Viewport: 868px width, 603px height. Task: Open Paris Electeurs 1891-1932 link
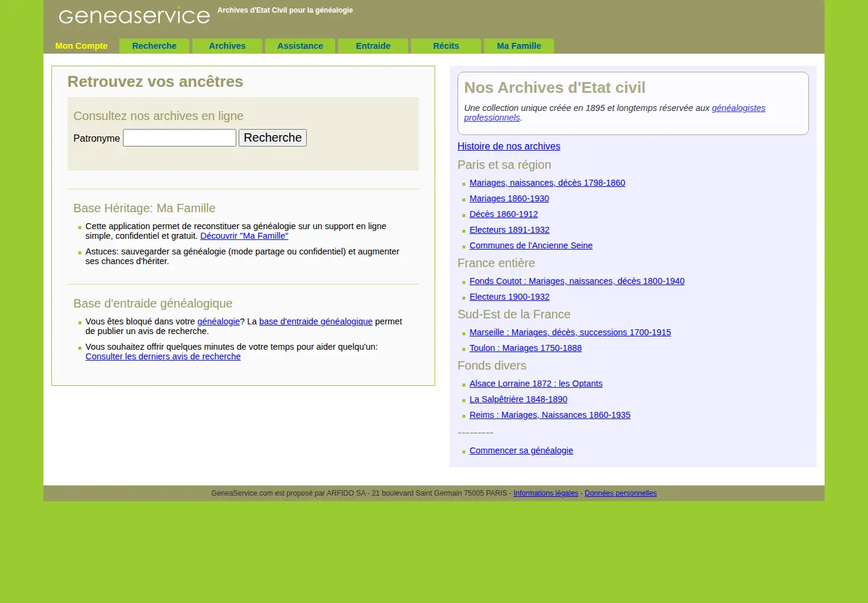[509, 230]
